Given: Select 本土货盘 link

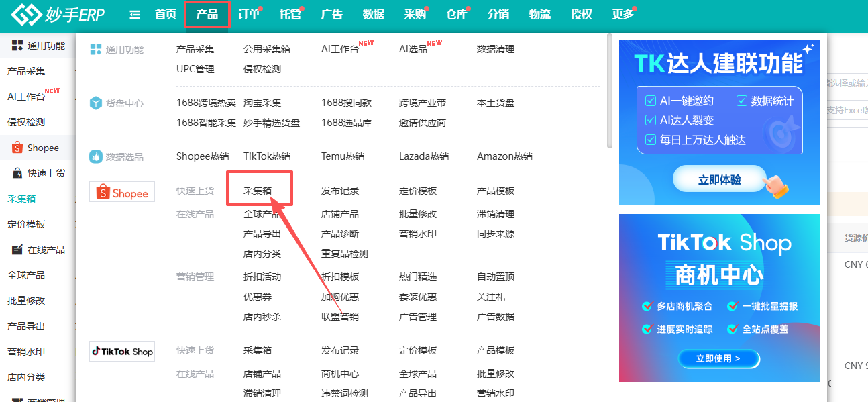Looking at the screenshot, I should (x=496, y=103).
